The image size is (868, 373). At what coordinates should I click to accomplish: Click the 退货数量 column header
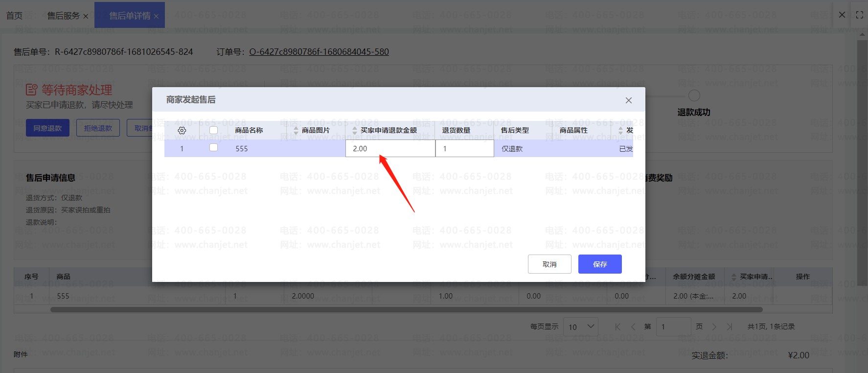456,130
